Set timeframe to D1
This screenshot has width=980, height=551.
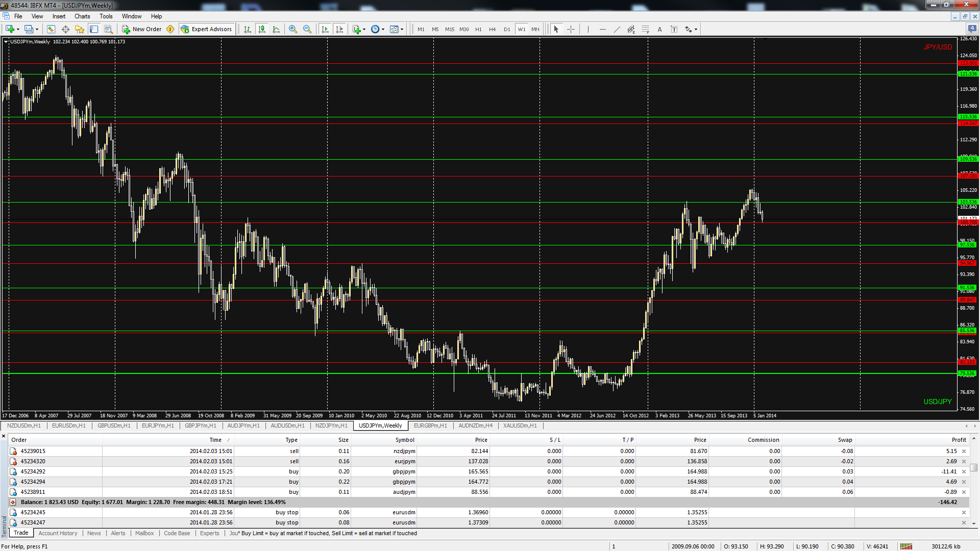pos(507,29)
